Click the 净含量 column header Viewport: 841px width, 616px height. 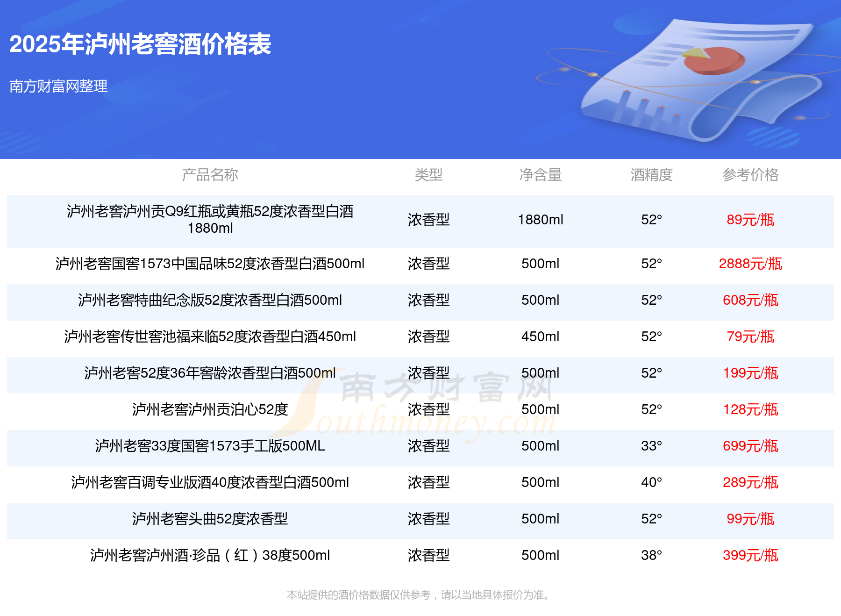click(x=540, y=175)
